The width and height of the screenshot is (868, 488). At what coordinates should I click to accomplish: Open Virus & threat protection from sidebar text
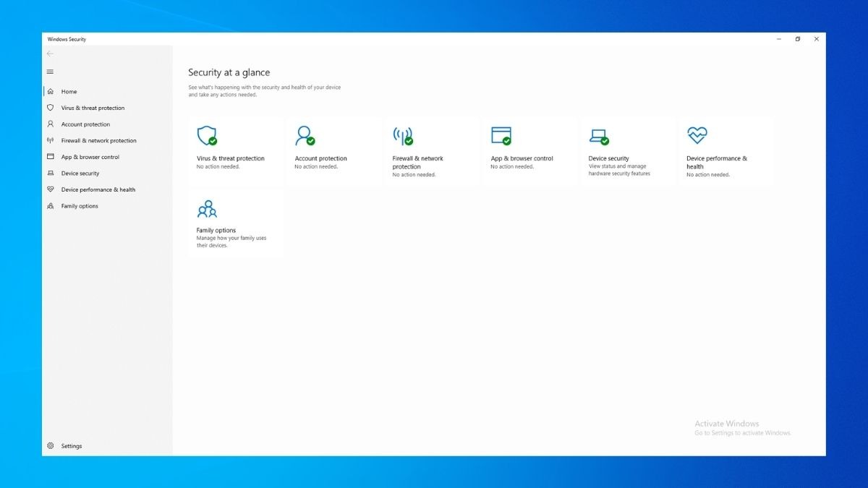click(93, 108)
